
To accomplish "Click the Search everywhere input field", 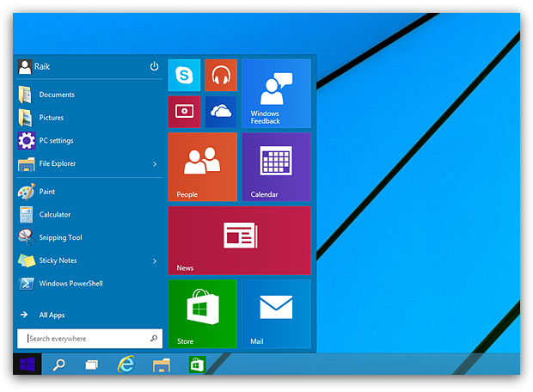I will tap(89, 339).
